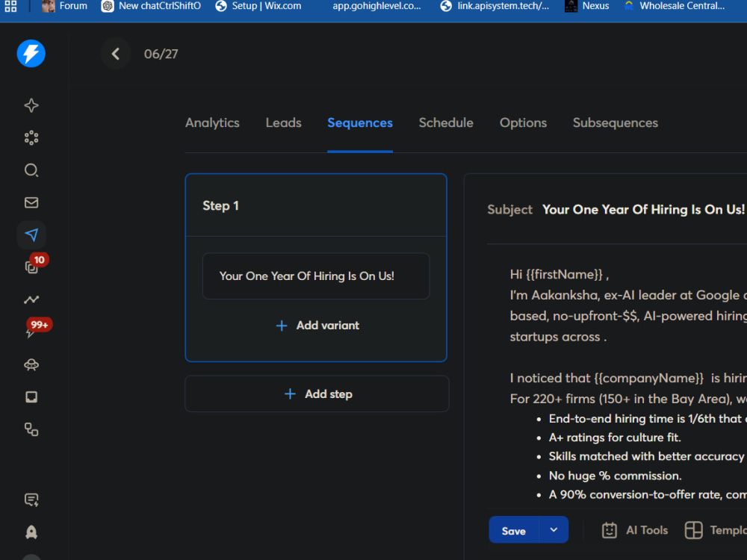
Task: Open the Wholesale Central bookmark
Action: pos(674,6)
